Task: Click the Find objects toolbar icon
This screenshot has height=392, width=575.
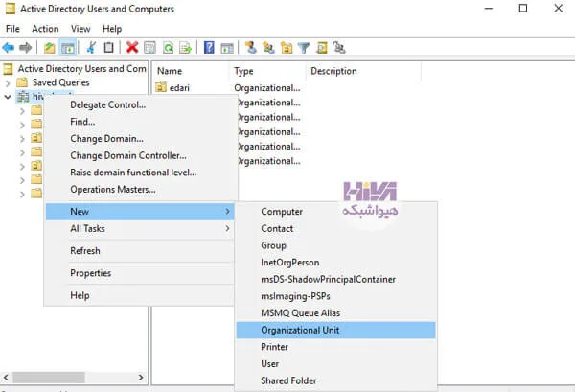Action: pyautogui.click(x=322, y=48)
